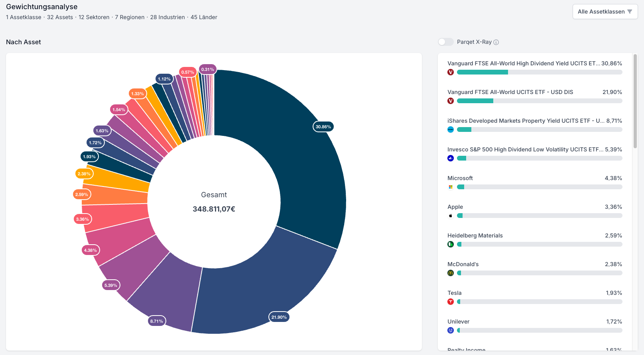
Task: Click the Unilever logo icon
Action: click(451, 330)
